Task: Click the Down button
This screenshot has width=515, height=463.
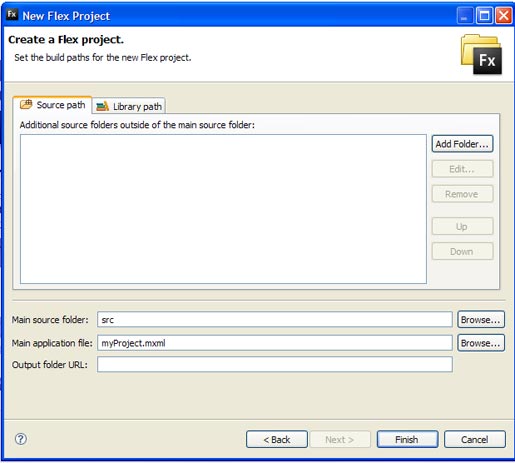Action: click(x=462, y=251)
